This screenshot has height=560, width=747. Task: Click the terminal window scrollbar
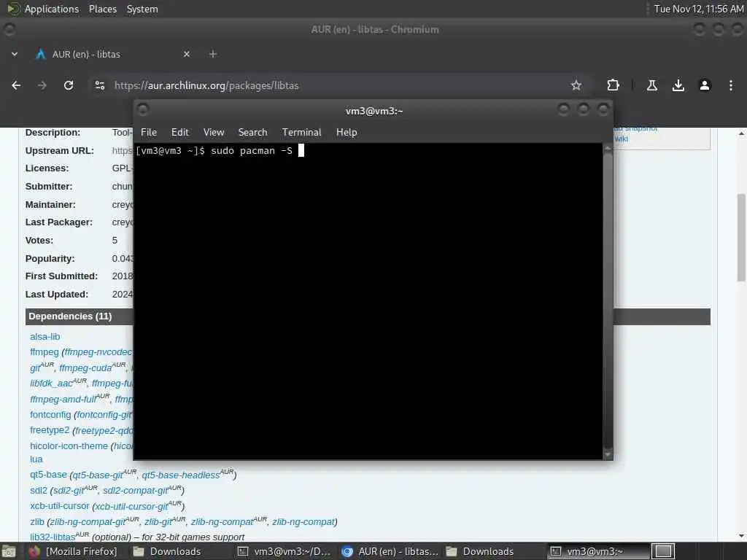pyautogui.click(x=608, y=301)
